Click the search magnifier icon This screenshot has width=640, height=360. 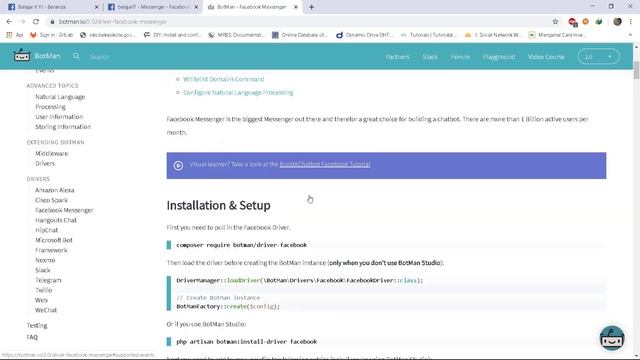76,56
